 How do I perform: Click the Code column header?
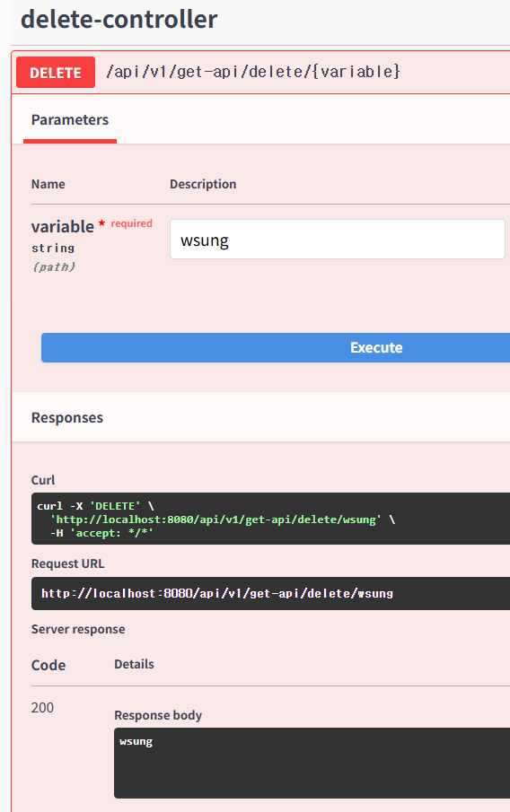tap(48, 665)
